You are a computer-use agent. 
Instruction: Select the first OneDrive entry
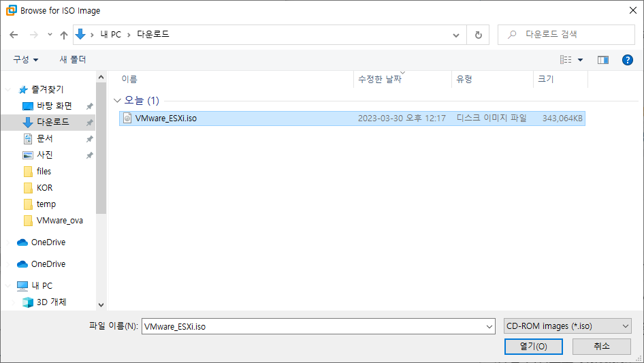(x=48, y=242)
